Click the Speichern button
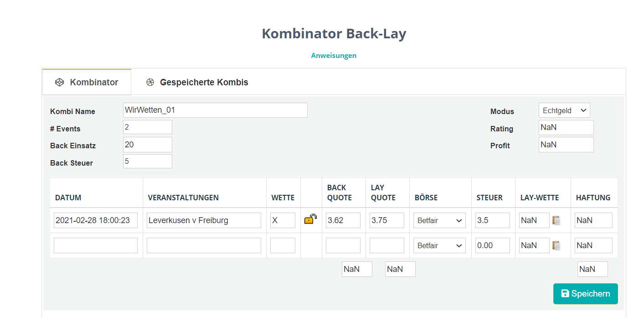644x318 pixels. [585, 294]
